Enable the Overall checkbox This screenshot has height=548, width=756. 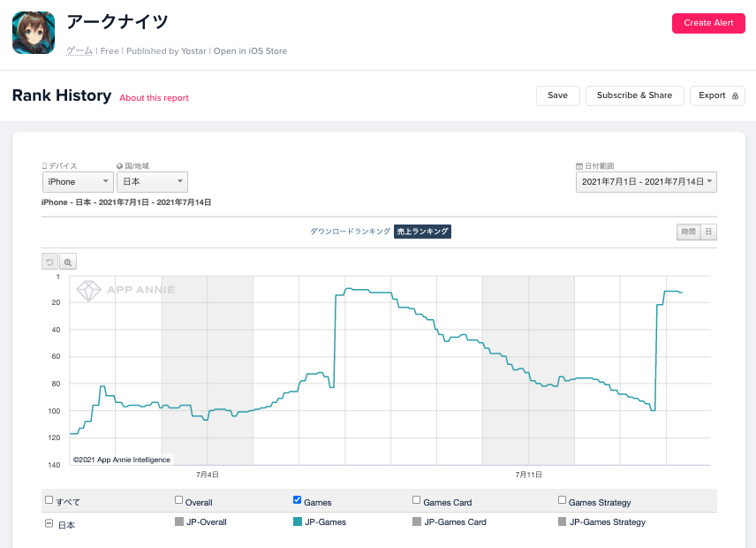click(179, 499)
